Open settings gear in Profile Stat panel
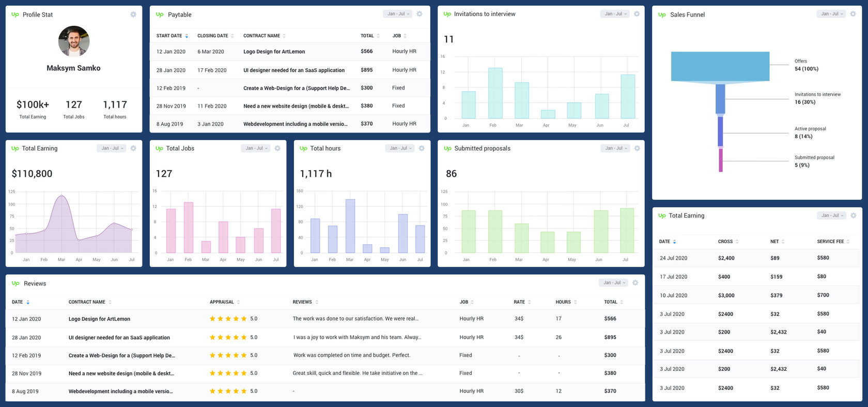This screenshot has height=407, width=868. tap(133, 14)
